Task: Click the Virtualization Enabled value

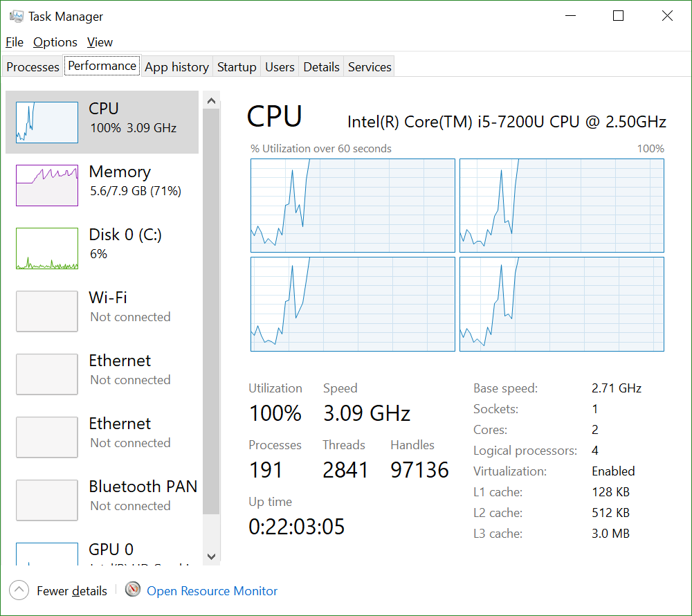Action: tap(613, 471)
